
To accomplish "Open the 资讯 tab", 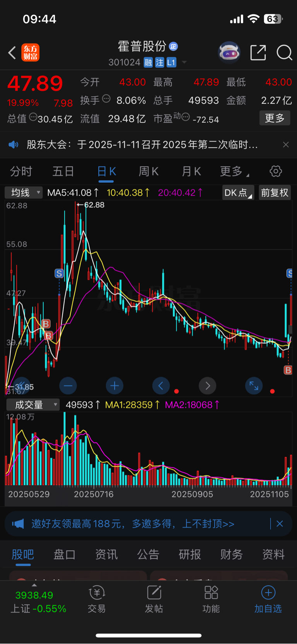I will tap(106, 555).
